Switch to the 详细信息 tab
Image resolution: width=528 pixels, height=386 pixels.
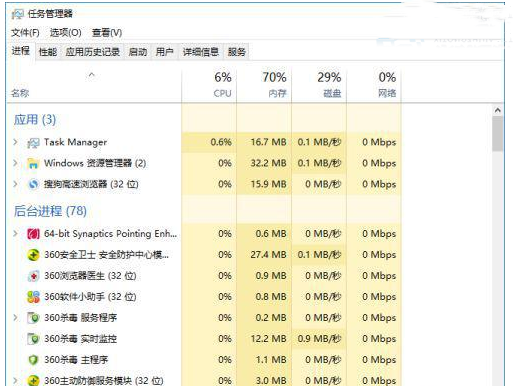(201, 52)
